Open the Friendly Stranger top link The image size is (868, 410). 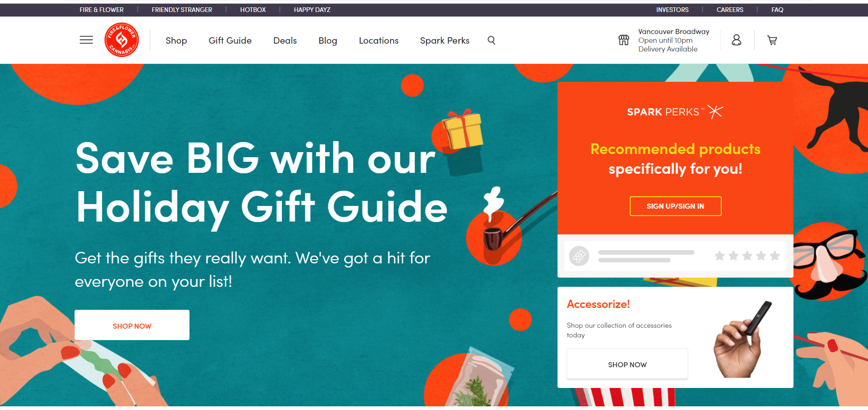pyautogui.click(x=182, y=10)
